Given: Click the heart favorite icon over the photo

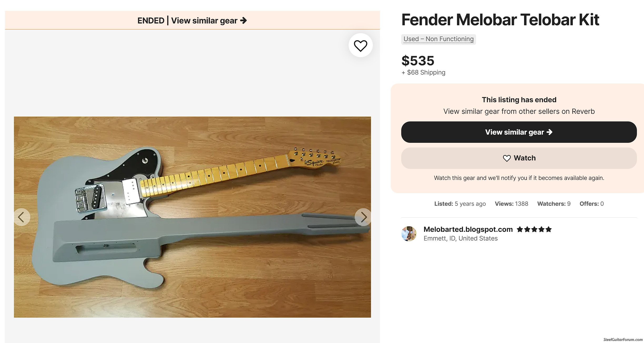Looking at the screenshot, I should click(360, 45).
